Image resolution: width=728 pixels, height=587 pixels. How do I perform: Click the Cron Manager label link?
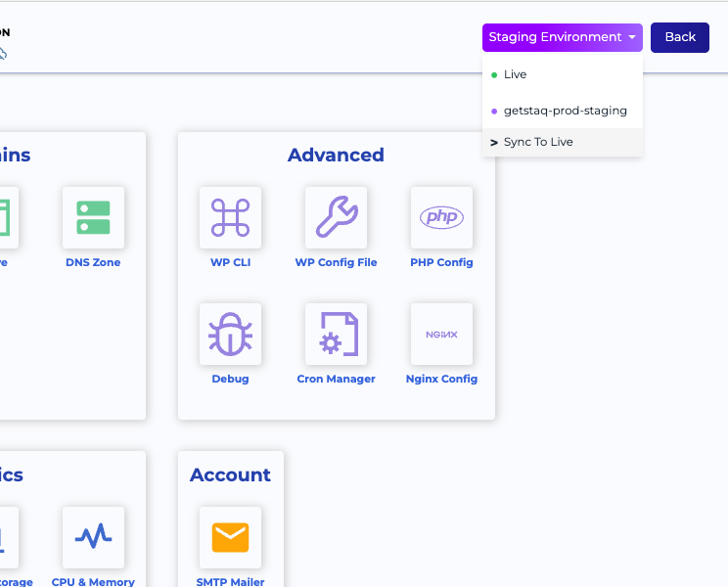click(x=337, y=380)
